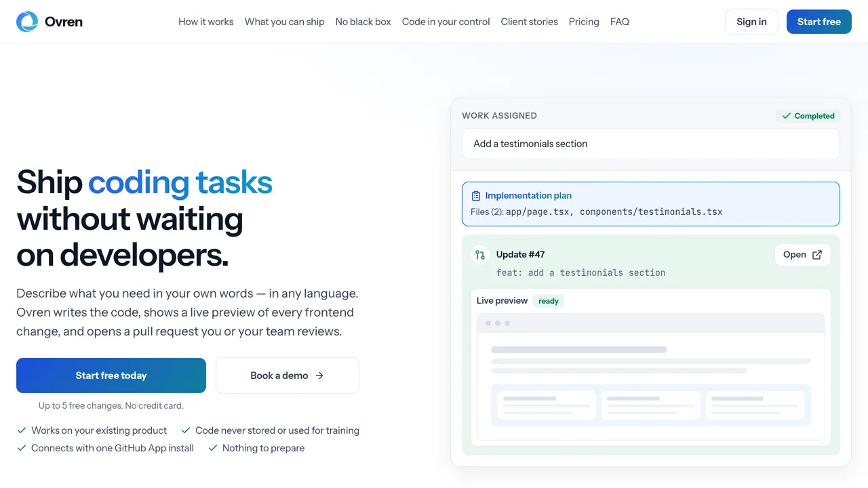
Task: Click the Implementation plan heading
Action: click(528, 196)
